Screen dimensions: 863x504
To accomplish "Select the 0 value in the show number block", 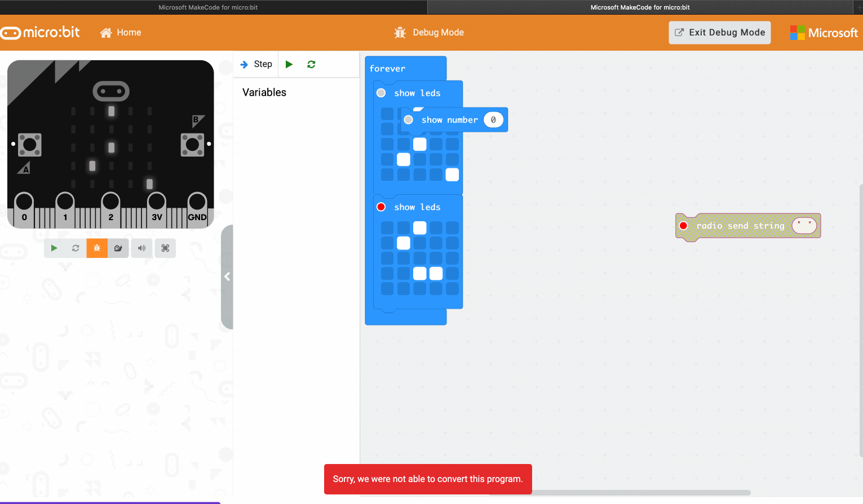I will coord(494,119).
